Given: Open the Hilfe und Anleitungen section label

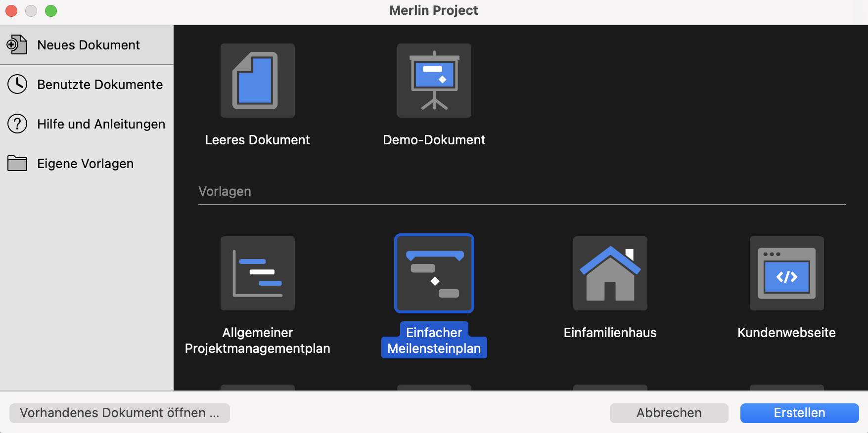Looking at the screenshot, I should pyautogui.click(x=101, y=124).
